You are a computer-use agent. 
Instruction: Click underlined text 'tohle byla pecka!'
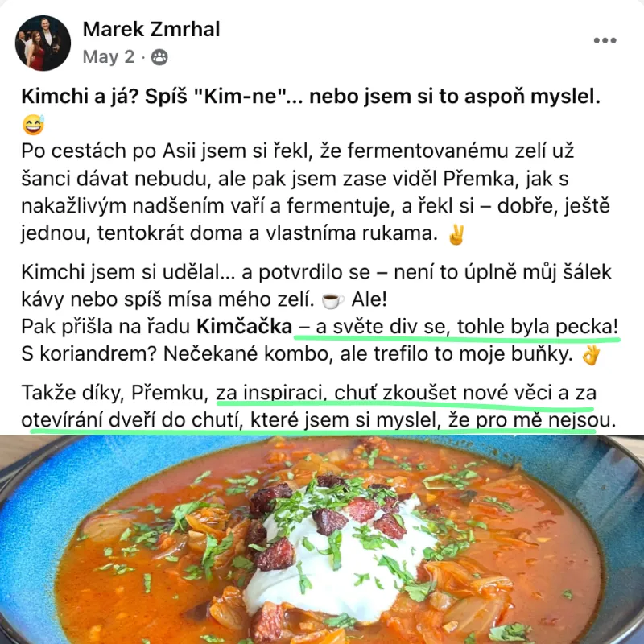click(538, 327)
